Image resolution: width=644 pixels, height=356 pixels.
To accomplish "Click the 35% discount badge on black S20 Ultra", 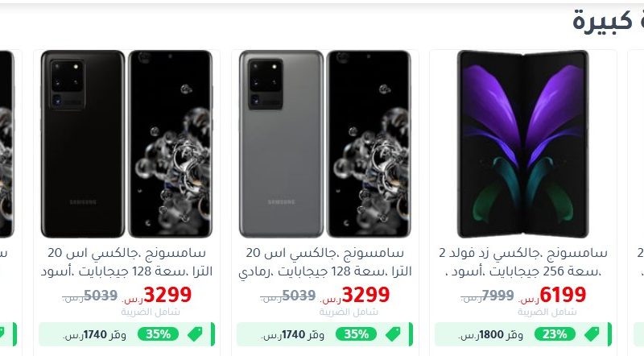I will pyautogui.click(x=158, y=334).
